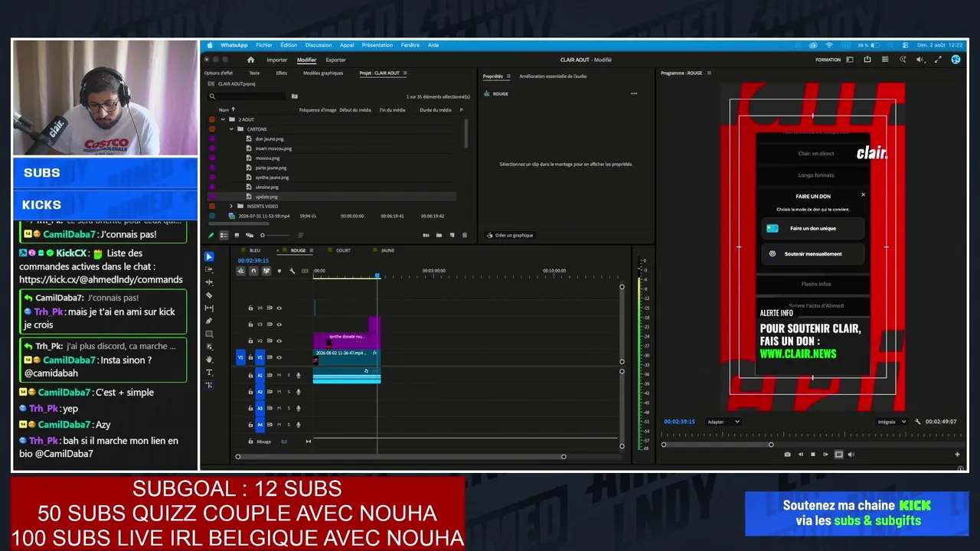This screenshot has width=980, height=551.
Task: Delete selected item with the trash icon
Action: pos(464,235)
